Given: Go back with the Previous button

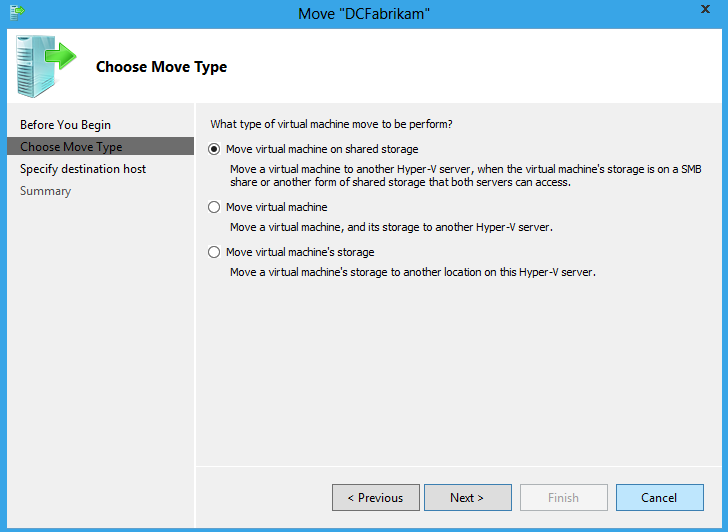Looking at the screenshot, I should 376,498.
